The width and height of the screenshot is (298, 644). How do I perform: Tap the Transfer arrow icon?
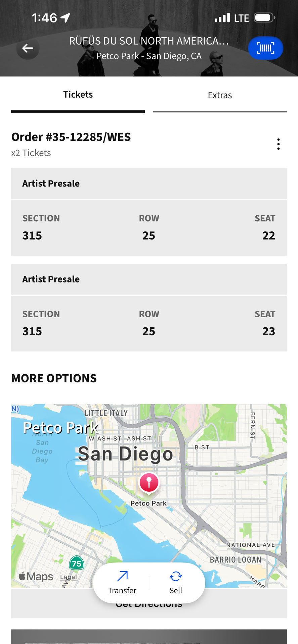[122, 576]
